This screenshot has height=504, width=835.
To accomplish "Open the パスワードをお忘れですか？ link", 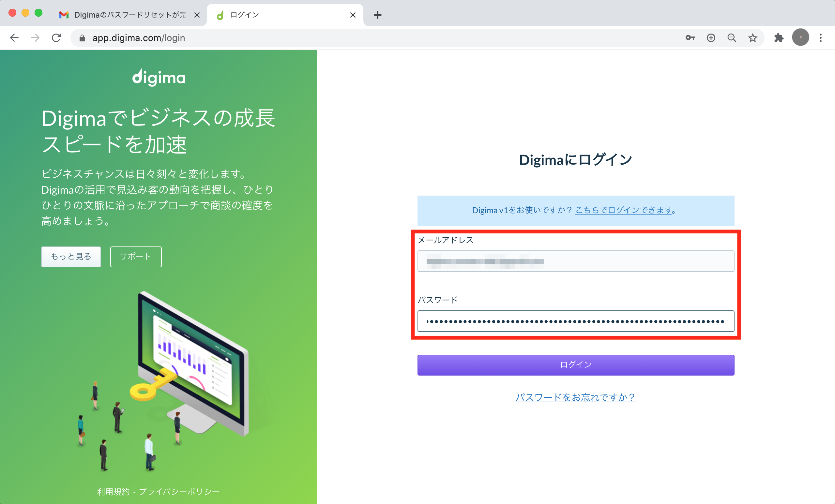I will (x=576, y=397).
